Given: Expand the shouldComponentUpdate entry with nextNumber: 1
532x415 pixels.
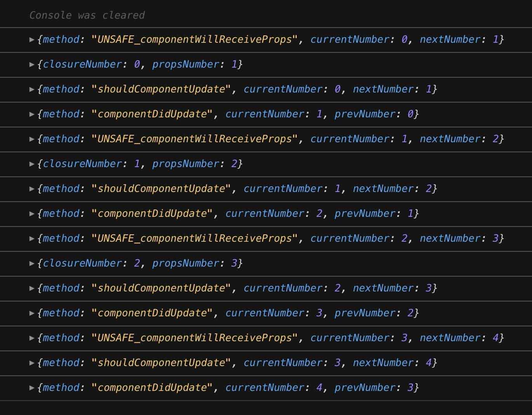Looking at the screenshot, I should click(32, 89).
